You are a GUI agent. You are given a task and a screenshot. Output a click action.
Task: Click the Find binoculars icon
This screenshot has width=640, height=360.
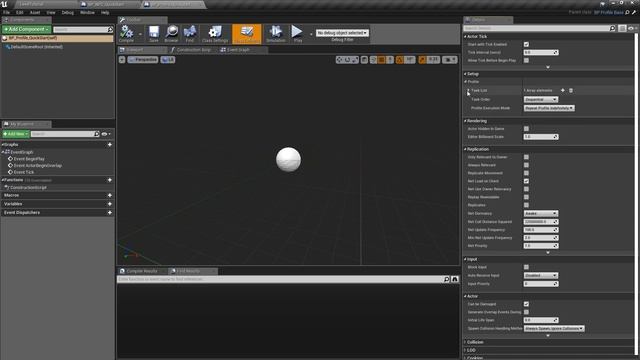190,33
